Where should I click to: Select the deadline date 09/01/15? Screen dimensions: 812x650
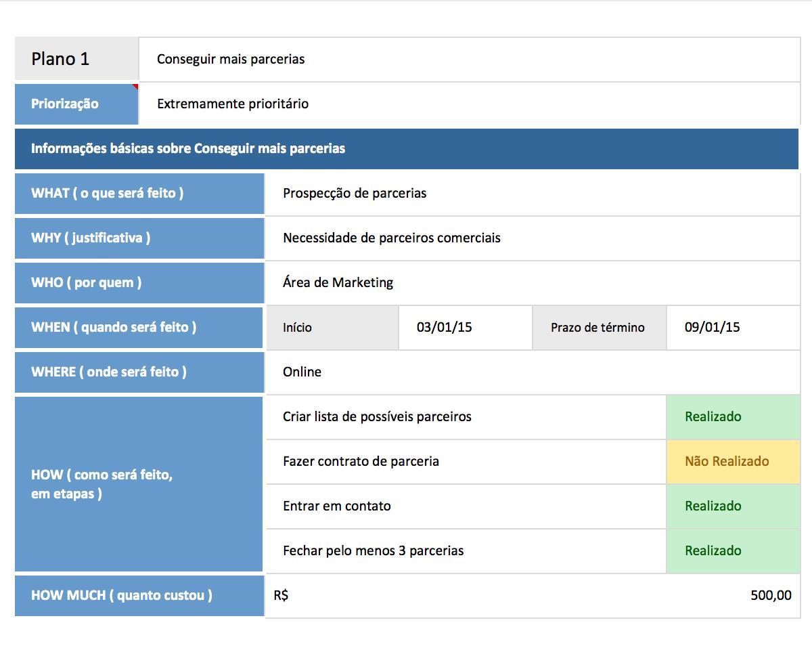point(733,327)
